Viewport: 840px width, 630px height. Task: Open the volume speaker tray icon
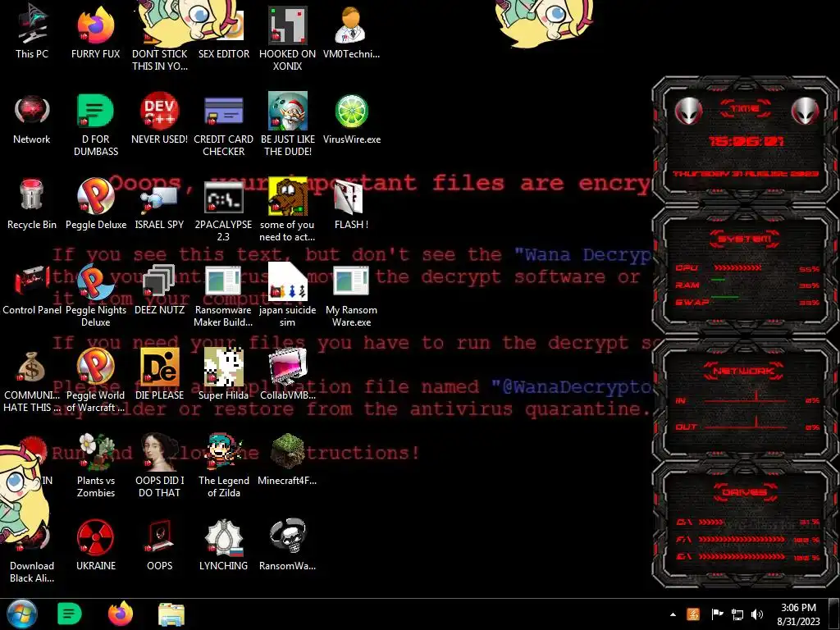click(756, 614)
